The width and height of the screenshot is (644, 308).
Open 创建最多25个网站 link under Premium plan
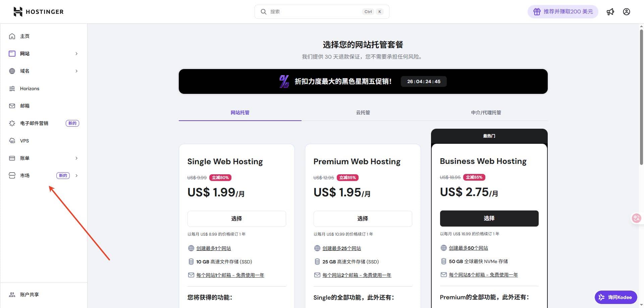[342, 248]
